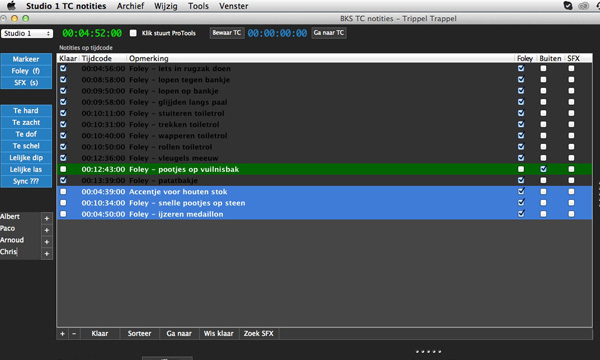Click the plus button next to Paco
Viewport: 600px width, 360px height.
(46, 230)
